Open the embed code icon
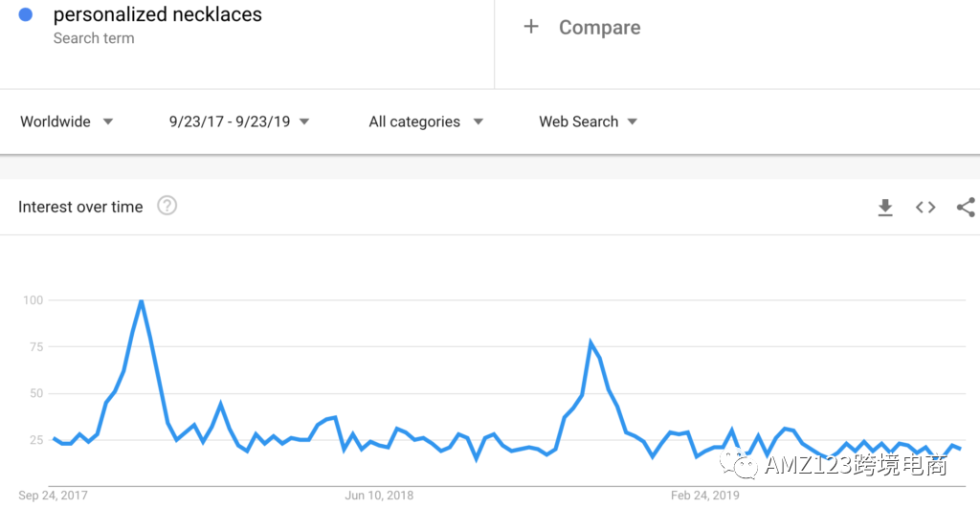Image resolution: width=980 pixels, height=508 pixels. point(925,207)
